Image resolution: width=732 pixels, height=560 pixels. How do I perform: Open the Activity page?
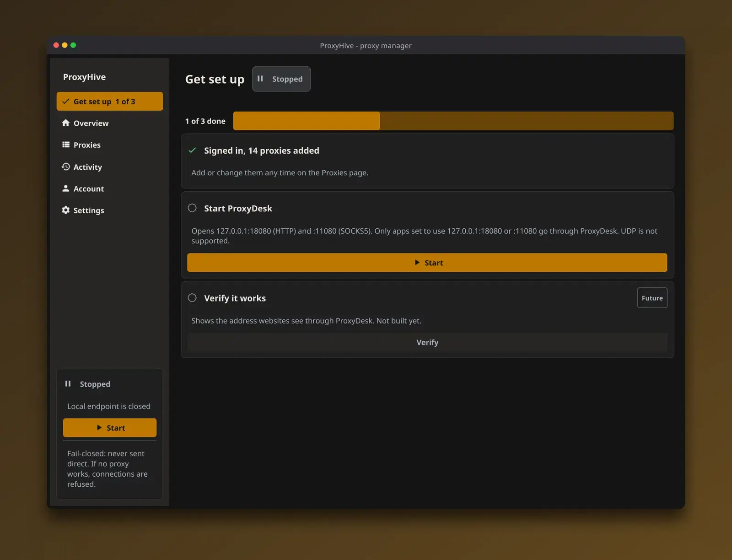coord(109,167)
